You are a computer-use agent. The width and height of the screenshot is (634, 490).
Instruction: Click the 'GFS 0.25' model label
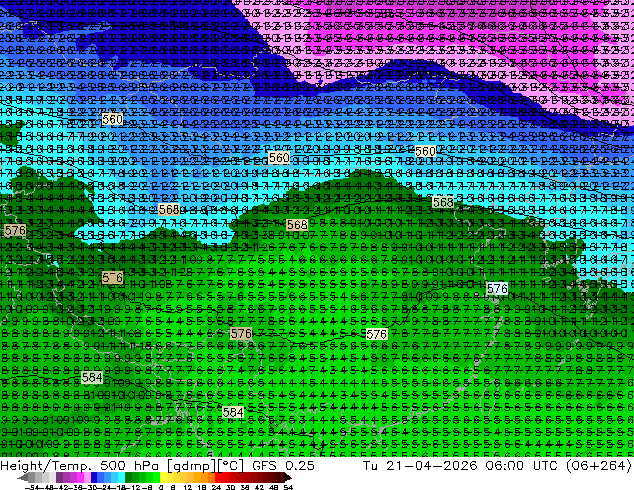283,466
